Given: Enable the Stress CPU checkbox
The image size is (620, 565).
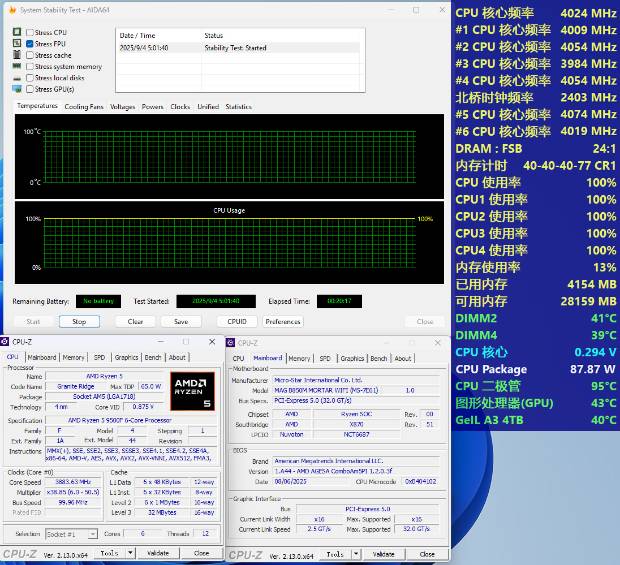Looking at the screenshot, I should coord(30,32).
